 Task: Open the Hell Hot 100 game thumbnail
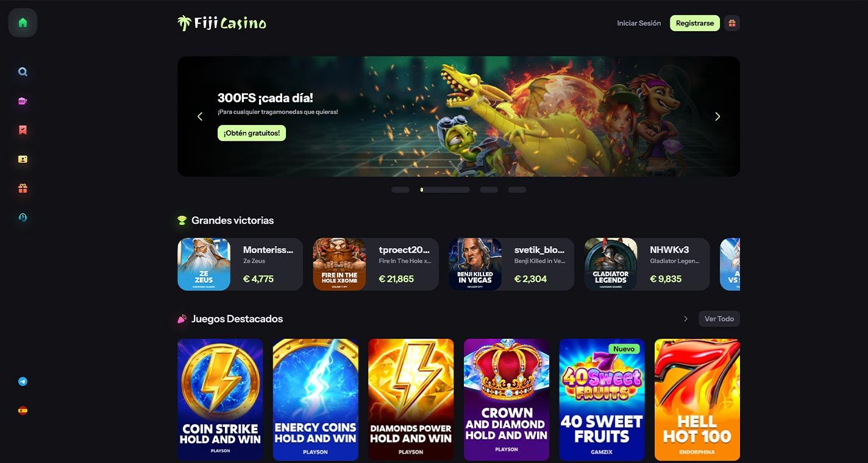(697, 400)
